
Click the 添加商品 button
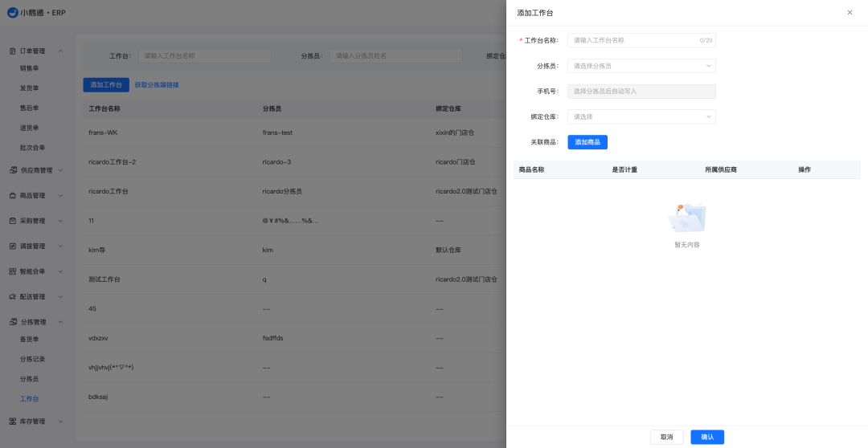pos(588,142)
